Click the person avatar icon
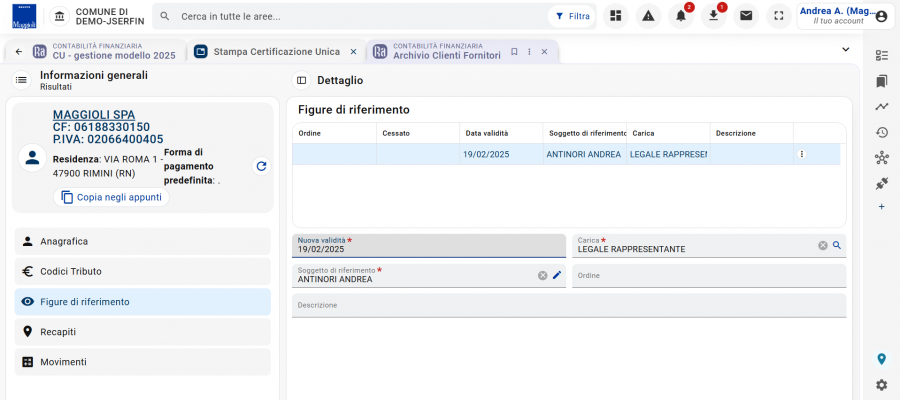Image resolution: width=900 pixels, height=400 pixels. (32, 158)
